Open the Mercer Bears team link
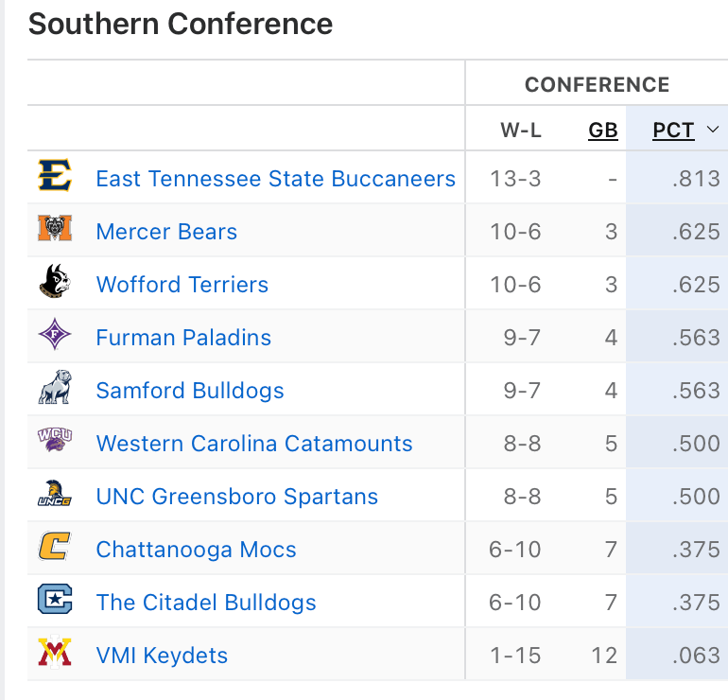 coord(166,232)
